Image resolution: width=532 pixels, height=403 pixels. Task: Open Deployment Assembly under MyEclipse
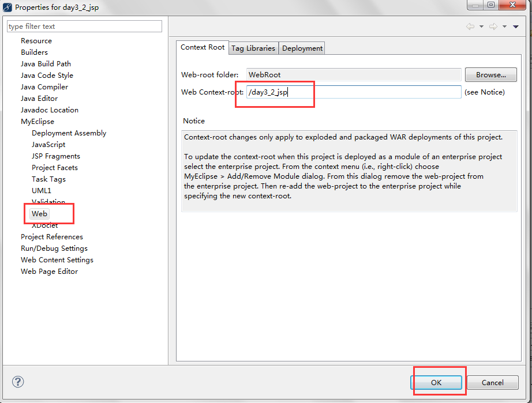point(69,133)
